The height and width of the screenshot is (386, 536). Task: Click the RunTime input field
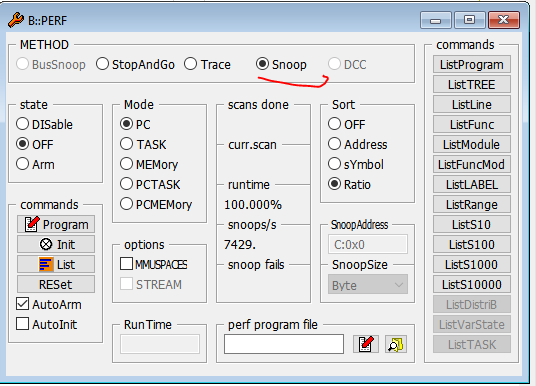tap(160, 344)
